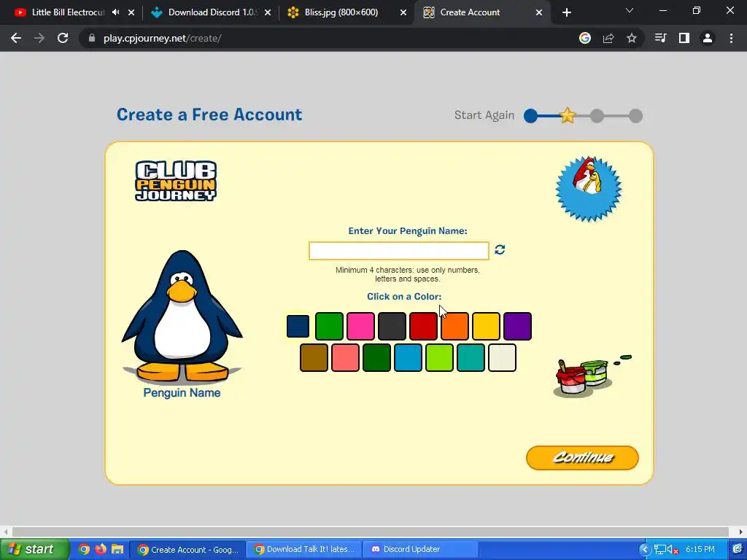
Task: Choose the yellow color swatch
Action: pos(486,326)
